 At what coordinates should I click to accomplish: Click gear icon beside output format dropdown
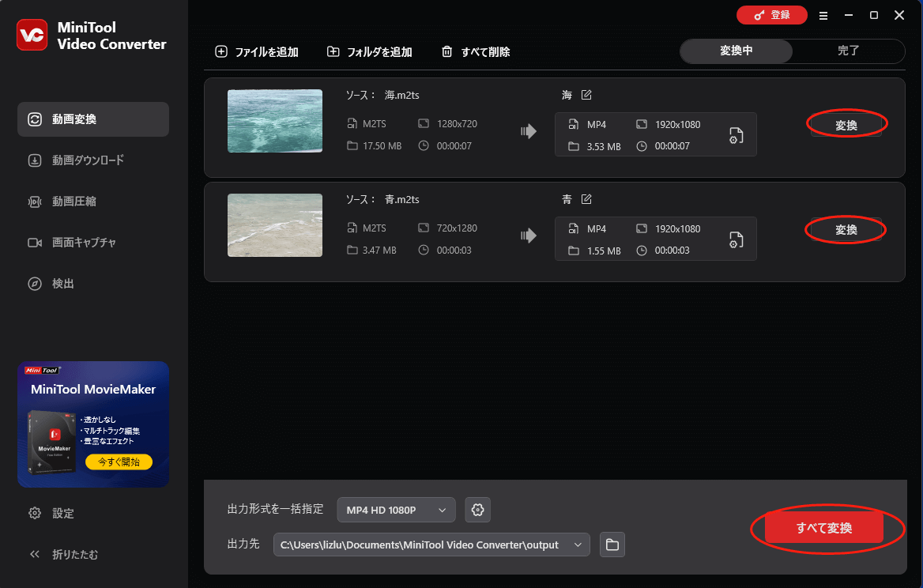pyautogui.click(x=477, y=510)
